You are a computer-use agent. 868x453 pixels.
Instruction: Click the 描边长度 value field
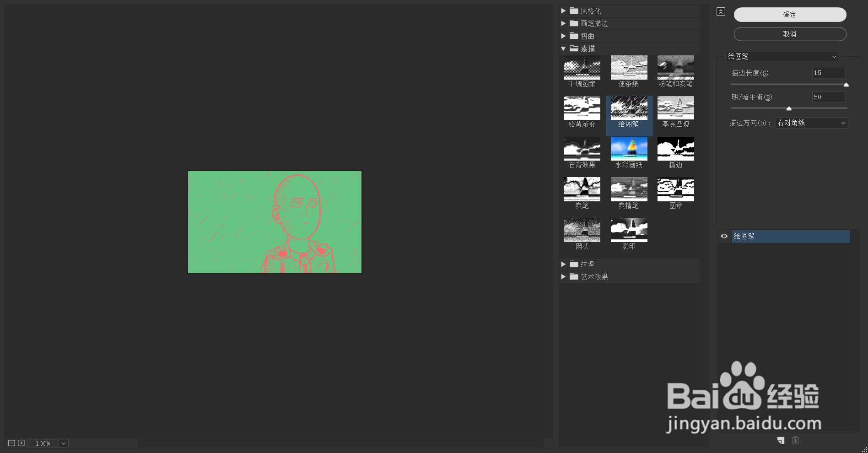829,73
